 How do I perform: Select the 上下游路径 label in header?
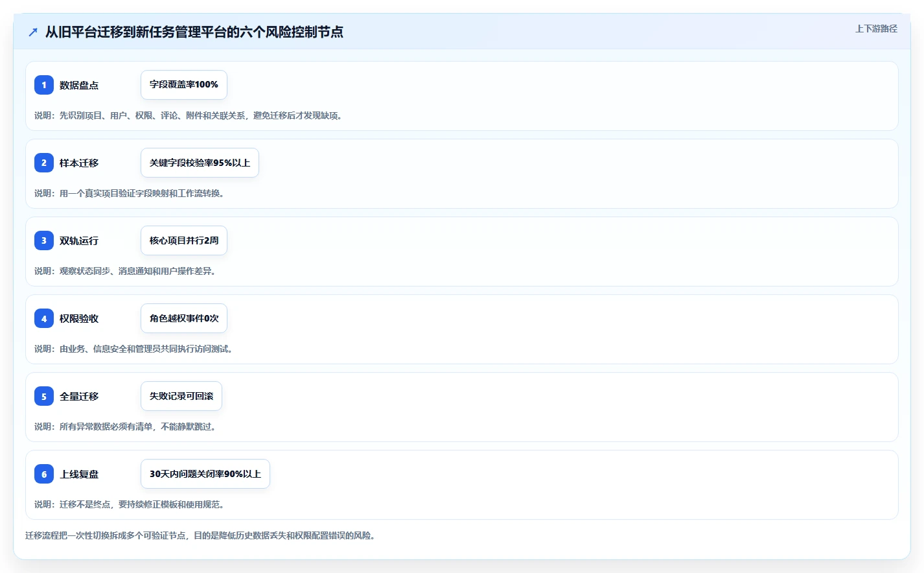[x=876, y=29]
